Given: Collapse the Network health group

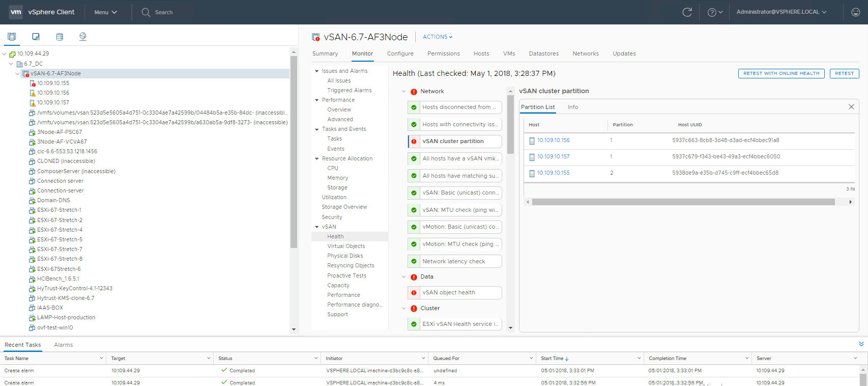Looking at the screenshot, I should (404, 92).
